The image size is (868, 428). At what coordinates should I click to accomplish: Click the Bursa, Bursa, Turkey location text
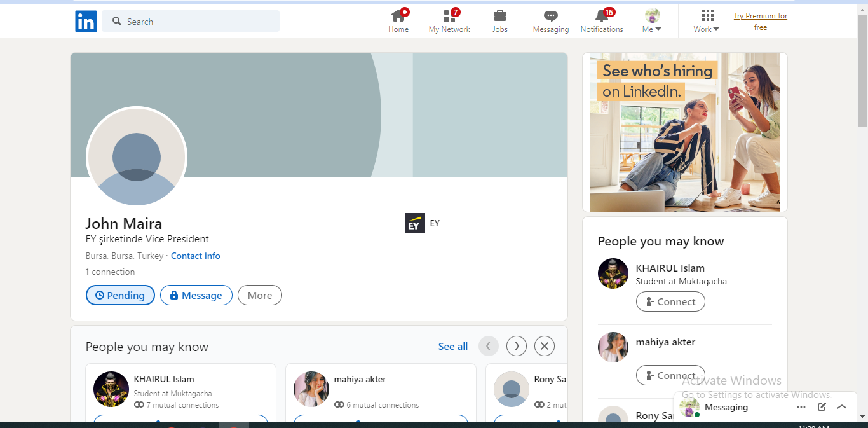click(x=125, y=256)
